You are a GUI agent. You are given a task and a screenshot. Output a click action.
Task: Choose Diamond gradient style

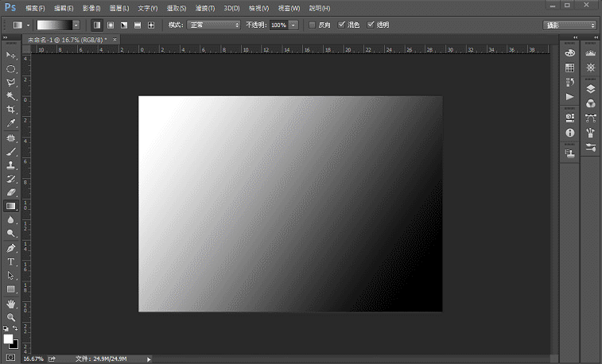pos(151,25)
